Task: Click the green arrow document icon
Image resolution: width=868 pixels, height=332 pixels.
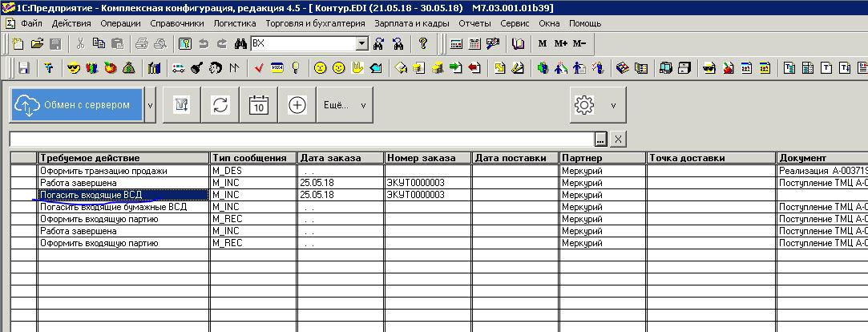Action: (455, 68)
